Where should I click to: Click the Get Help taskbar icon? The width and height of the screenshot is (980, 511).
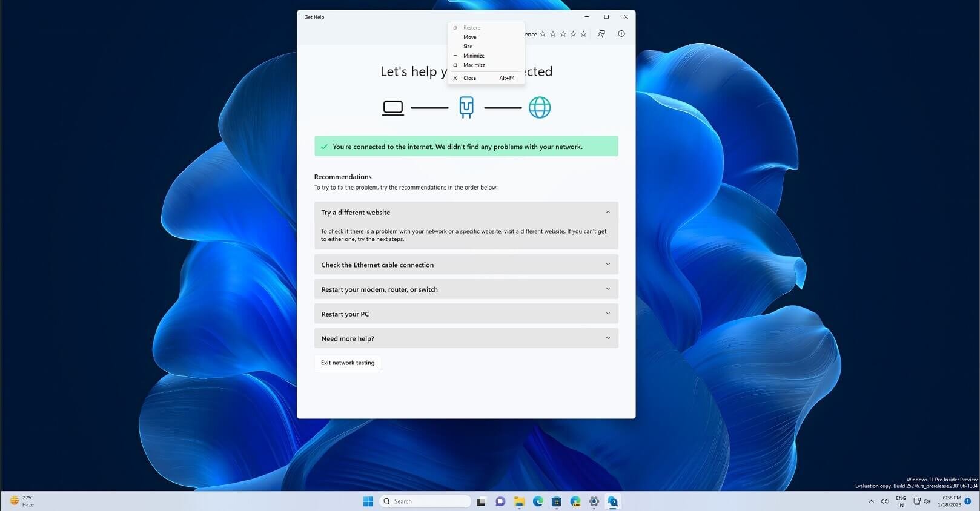(x=613, y=501)
